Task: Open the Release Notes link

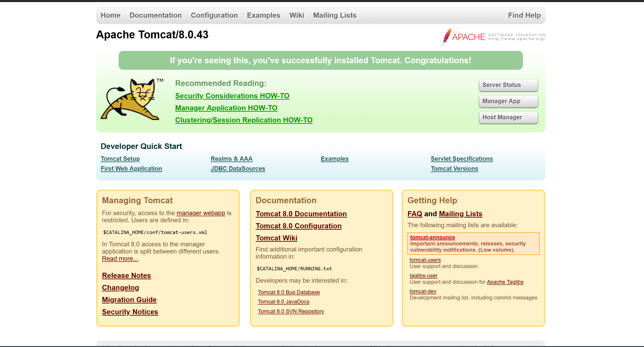Action: click(x=126, y=276)
